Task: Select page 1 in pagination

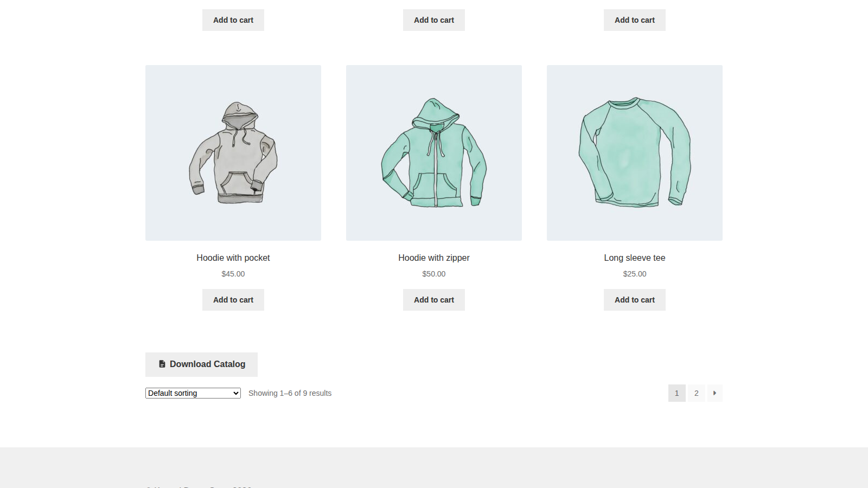Action: (x=677, y=393)
